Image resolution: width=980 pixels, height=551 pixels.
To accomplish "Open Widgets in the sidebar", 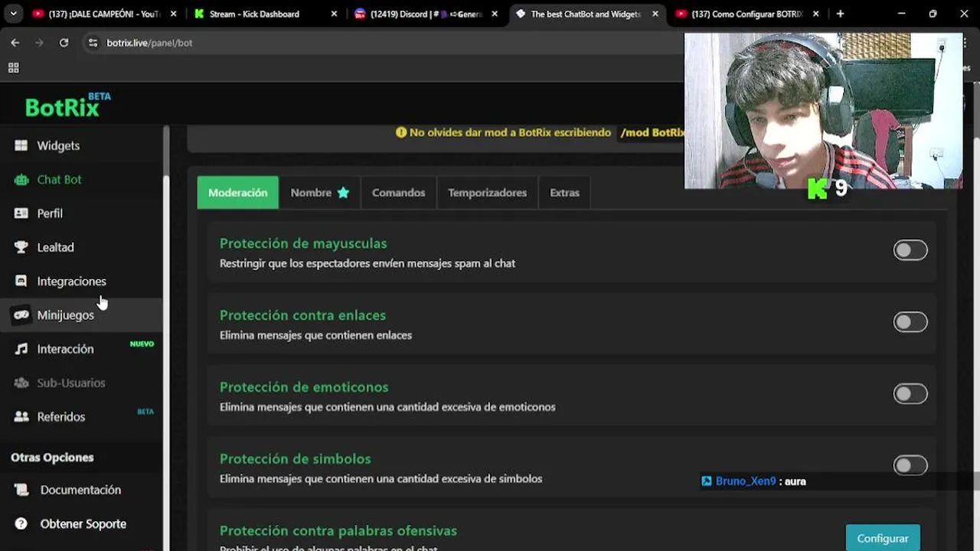I will [58, 145].
